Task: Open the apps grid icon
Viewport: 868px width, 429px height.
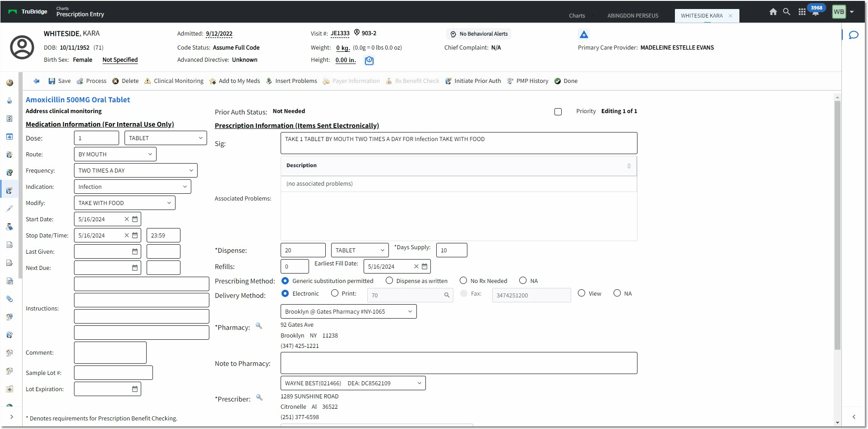Action: (x=802, y=12)
